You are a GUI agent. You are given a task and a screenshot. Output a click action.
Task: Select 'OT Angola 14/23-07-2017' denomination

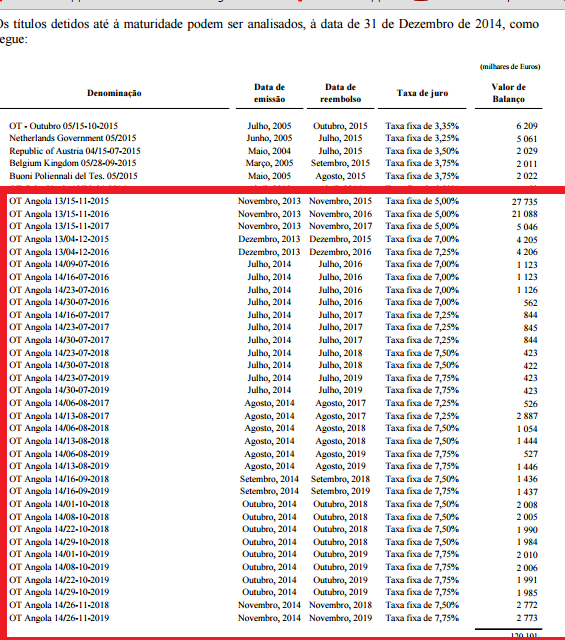click(59, 327)
